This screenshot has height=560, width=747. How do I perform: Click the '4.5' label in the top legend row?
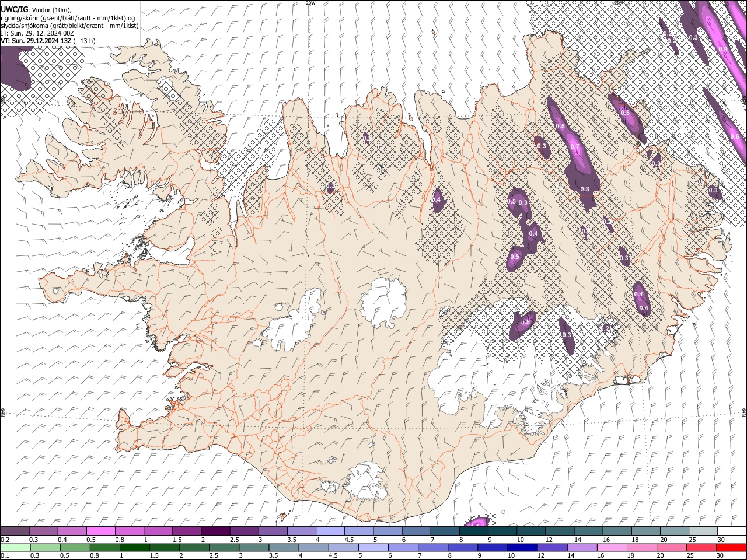click(349, 540)
